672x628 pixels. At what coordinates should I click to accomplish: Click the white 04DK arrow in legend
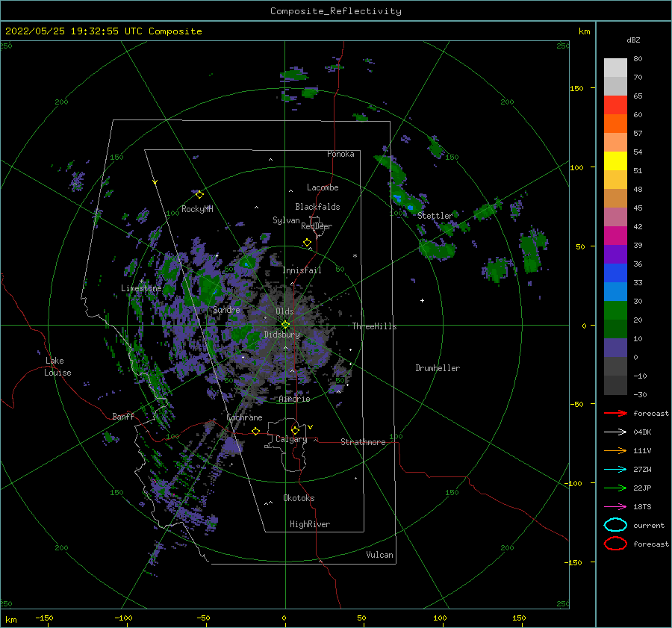[x=615, y=432]
